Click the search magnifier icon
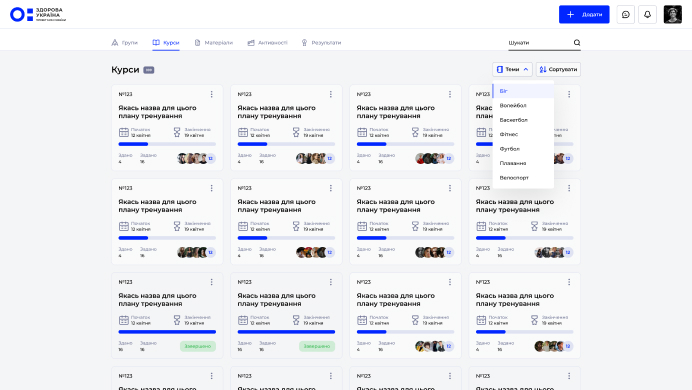This screenshot has height=390, width=692. [x=577, y=43]
